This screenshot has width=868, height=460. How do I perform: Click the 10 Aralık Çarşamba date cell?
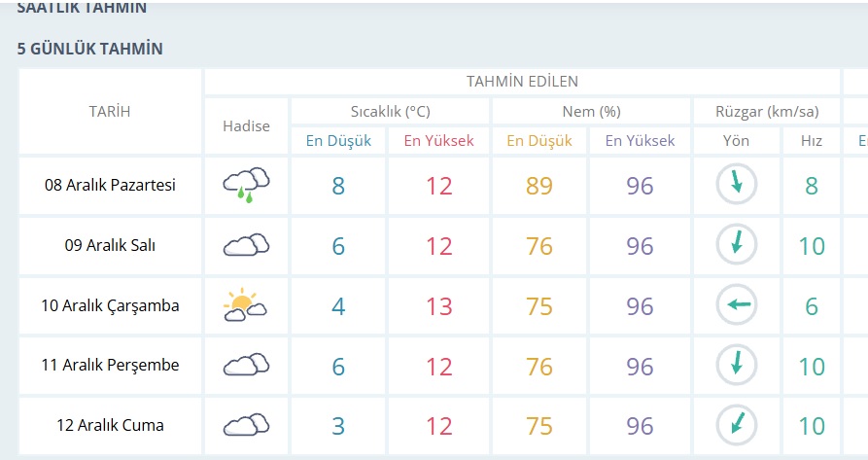pos(110,305)
